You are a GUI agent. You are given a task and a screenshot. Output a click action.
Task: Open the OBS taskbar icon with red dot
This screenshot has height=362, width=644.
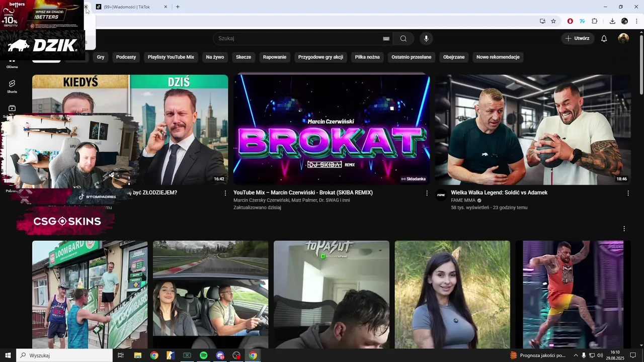pos(236,355)
